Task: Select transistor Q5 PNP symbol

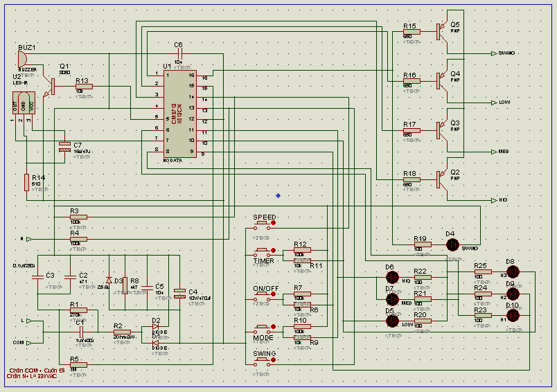Action: pyautogui.click(x=441, y=32)
